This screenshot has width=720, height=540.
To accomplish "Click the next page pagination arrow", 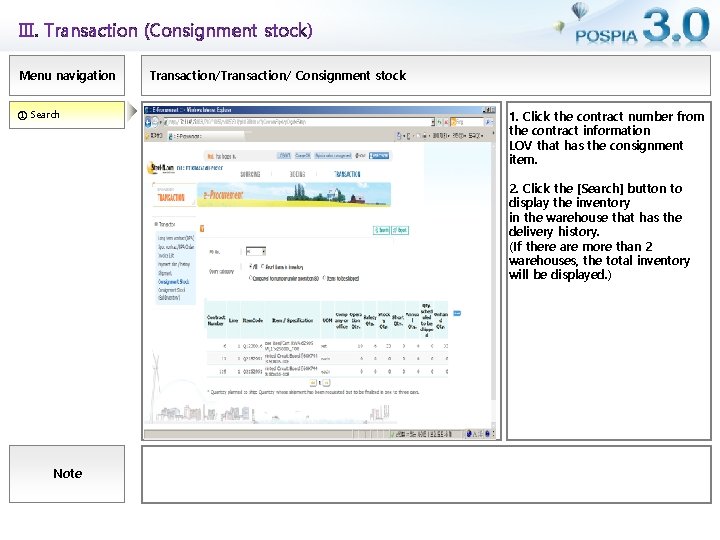I will tap(326, 382).
